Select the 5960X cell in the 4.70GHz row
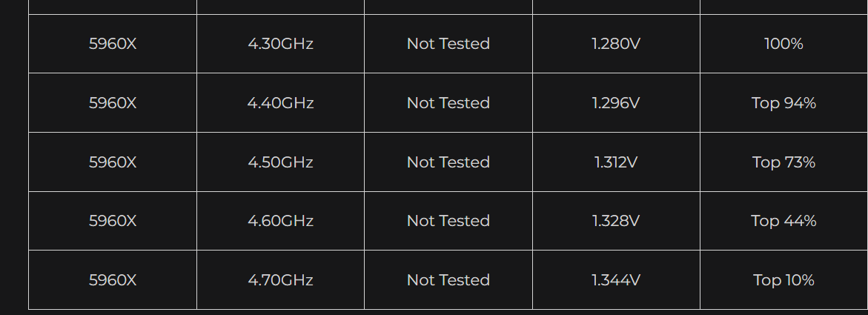This screenshot has height=315, width=868. pos(113,280)
